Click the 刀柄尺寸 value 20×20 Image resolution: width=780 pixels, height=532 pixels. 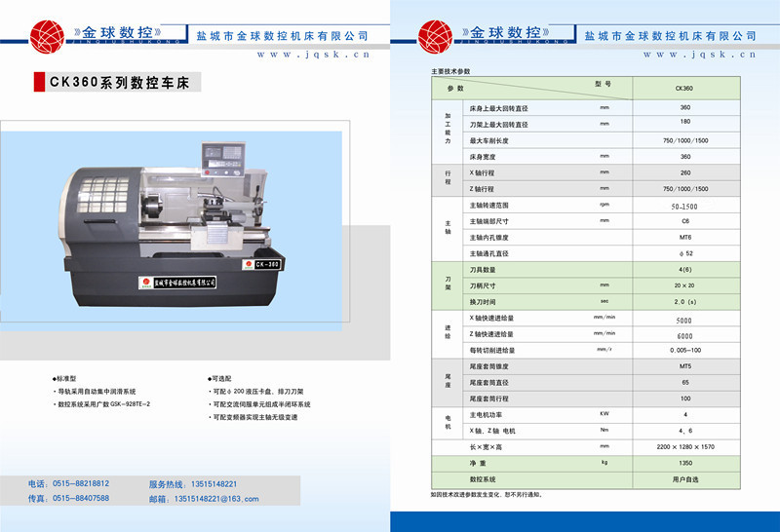(x=684, y=285)
